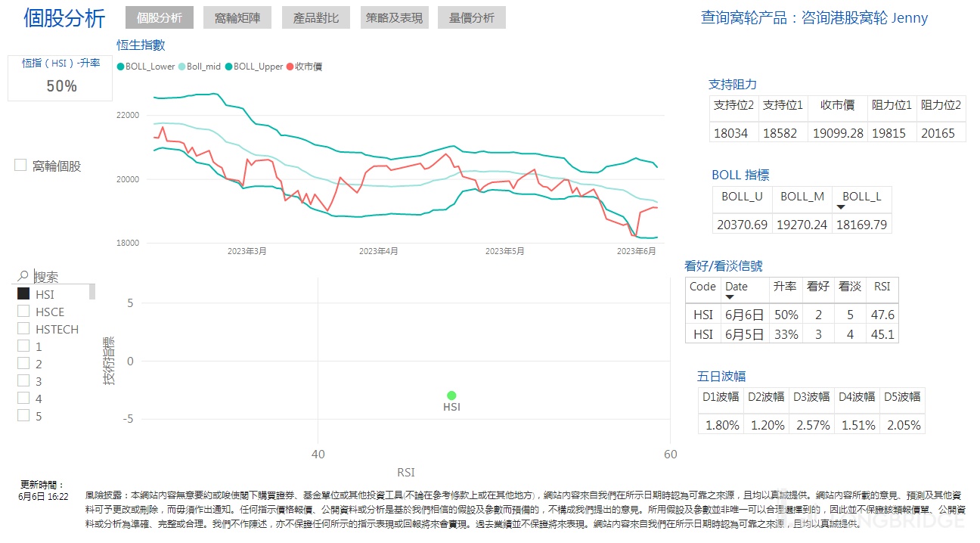Sort signal table by 升率 column header
Screen dimensions: 980x543
click(x=784, y=287)
